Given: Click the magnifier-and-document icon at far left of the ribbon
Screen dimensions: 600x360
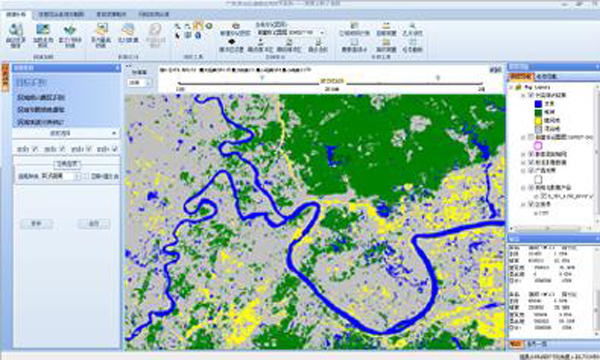Looking at the screenshot, I should point(16,30).
